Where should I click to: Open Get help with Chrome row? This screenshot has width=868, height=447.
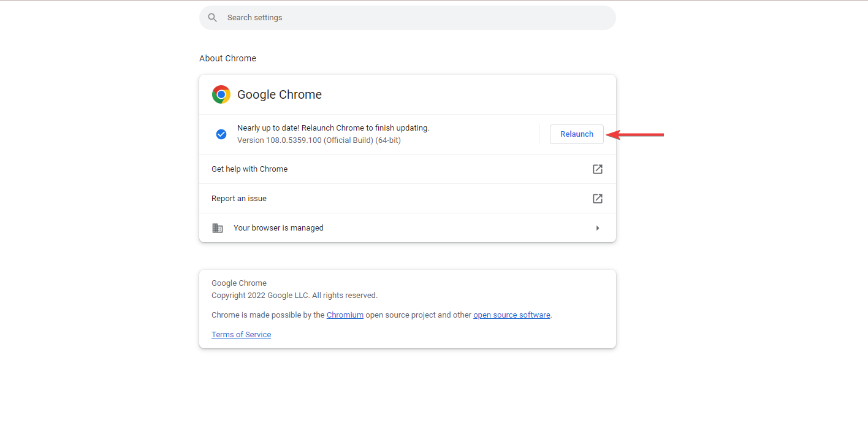[408, 169]
